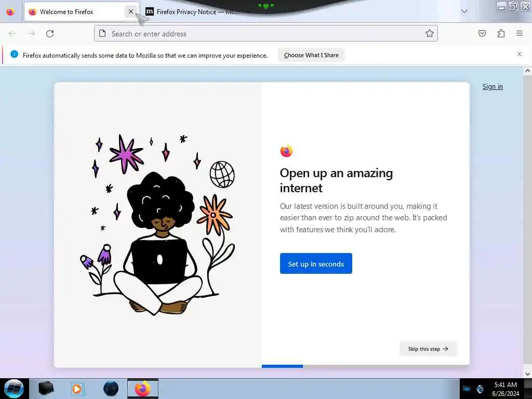Click the Firefox taskbar button

[x=143, y=389]
